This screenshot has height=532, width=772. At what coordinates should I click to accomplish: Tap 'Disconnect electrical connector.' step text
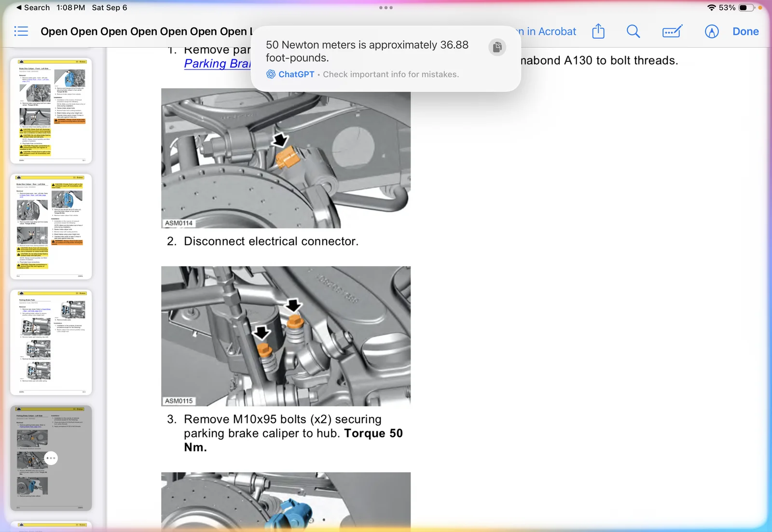click(271, 241)
